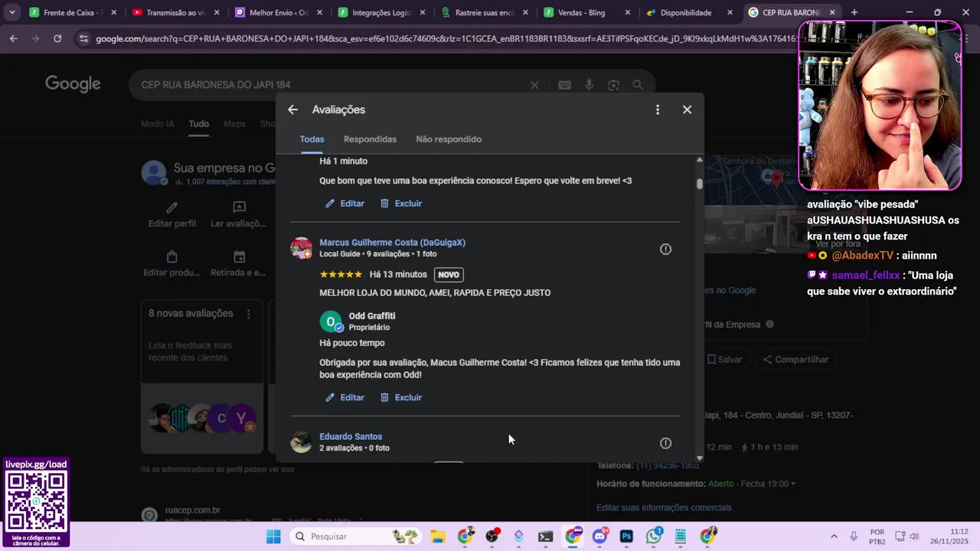Viewport: 980px width, 551px height.
Task: Delete reply to Marcus Guilherme Costa
Action: tap(401, 398)
